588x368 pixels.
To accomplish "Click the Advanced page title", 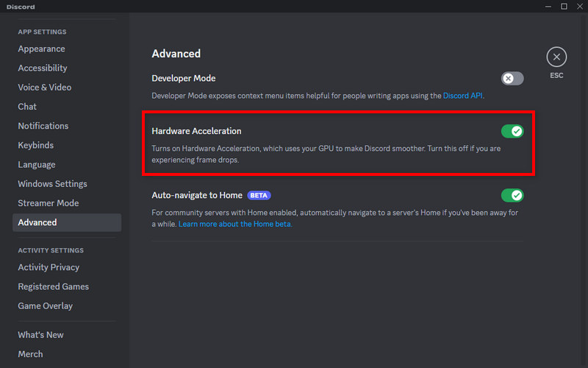I will tap(176, 54).
